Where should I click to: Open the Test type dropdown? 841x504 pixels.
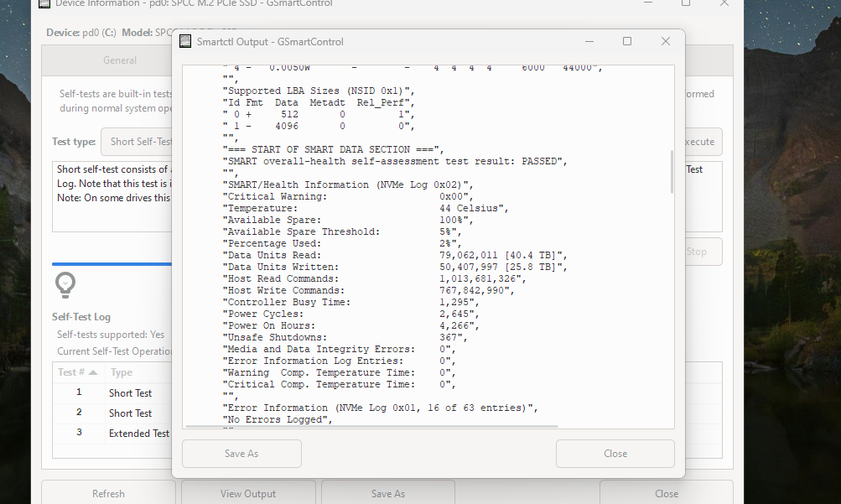point(138,142)
